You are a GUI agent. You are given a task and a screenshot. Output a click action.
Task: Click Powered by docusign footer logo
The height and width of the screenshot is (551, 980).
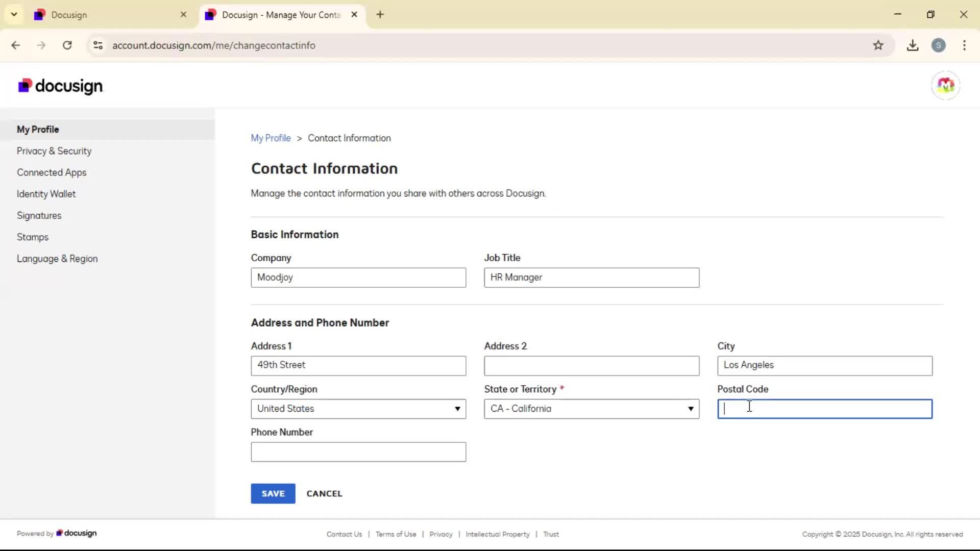(x=76, y=533)
